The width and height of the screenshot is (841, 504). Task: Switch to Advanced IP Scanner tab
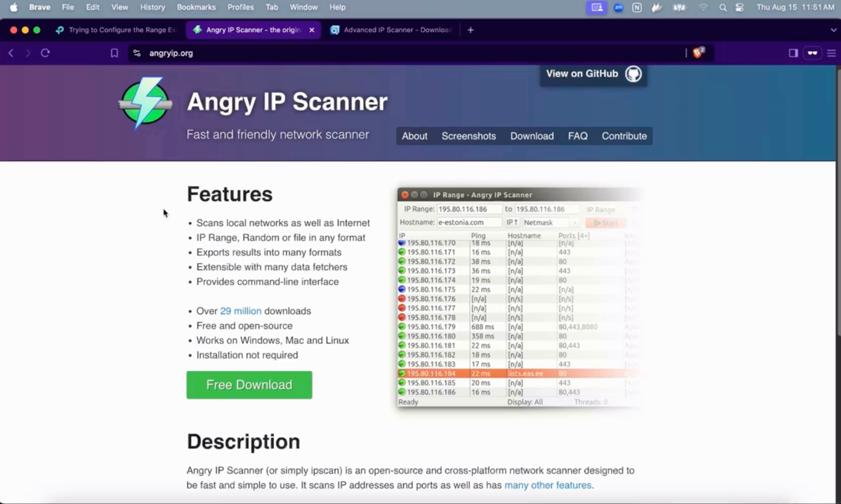click(393, 30)
